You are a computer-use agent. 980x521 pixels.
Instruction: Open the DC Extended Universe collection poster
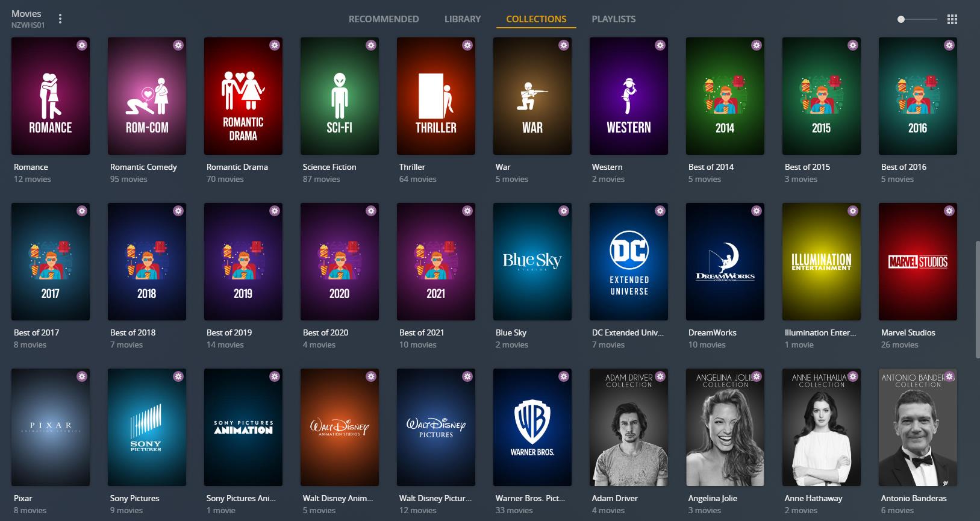coord(629,262)
